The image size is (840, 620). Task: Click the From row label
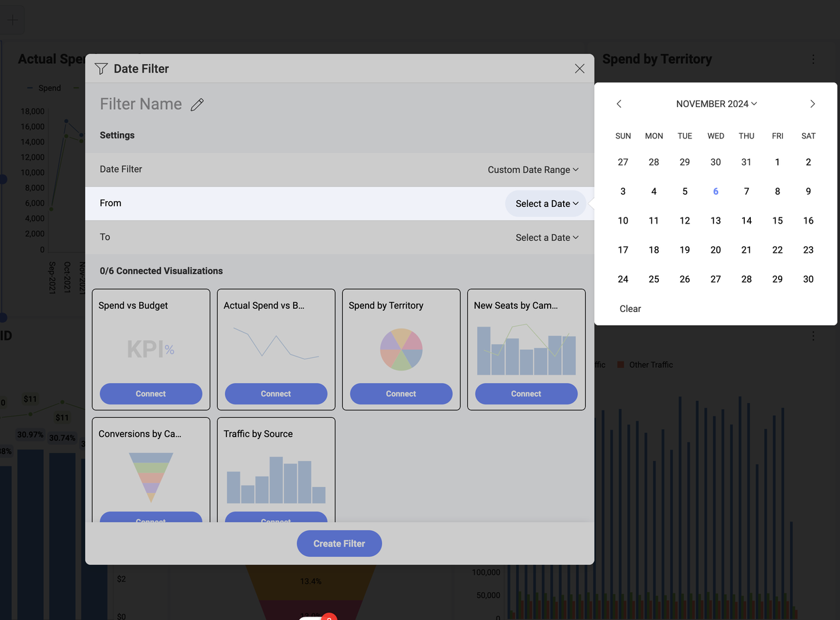coord(110,204)
